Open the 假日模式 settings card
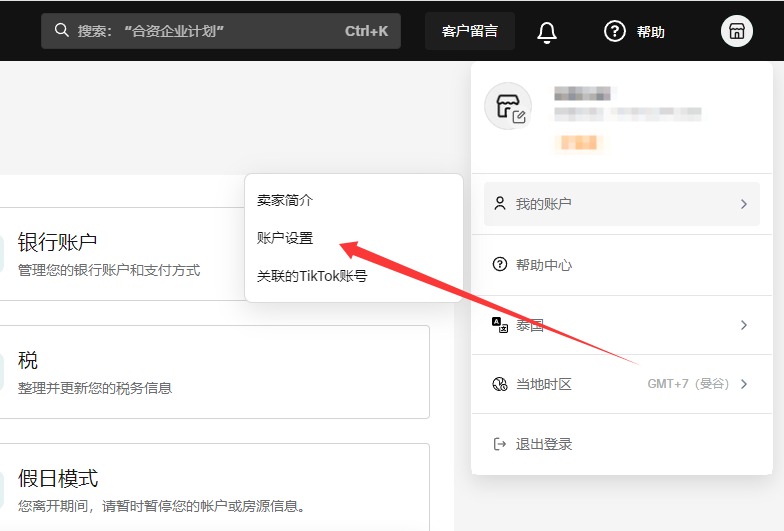The height and width of the screenshot is (531, 784). [x=200, y=488]
